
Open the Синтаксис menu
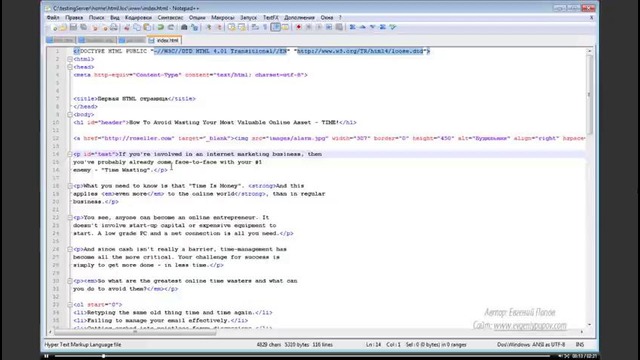click(170, 18)
